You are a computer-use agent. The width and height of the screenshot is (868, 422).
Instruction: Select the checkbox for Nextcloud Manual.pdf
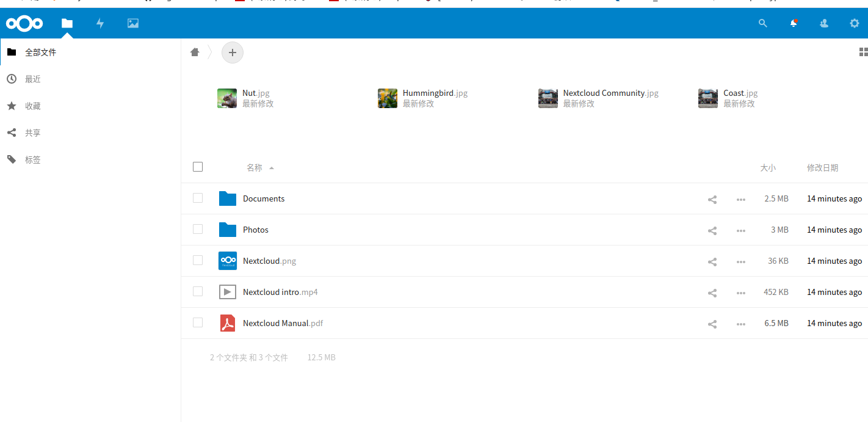[197, 322]
